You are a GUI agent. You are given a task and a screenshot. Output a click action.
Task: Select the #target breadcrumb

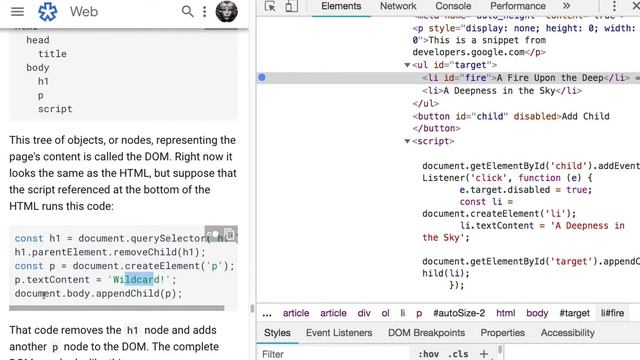pos(574,313)
